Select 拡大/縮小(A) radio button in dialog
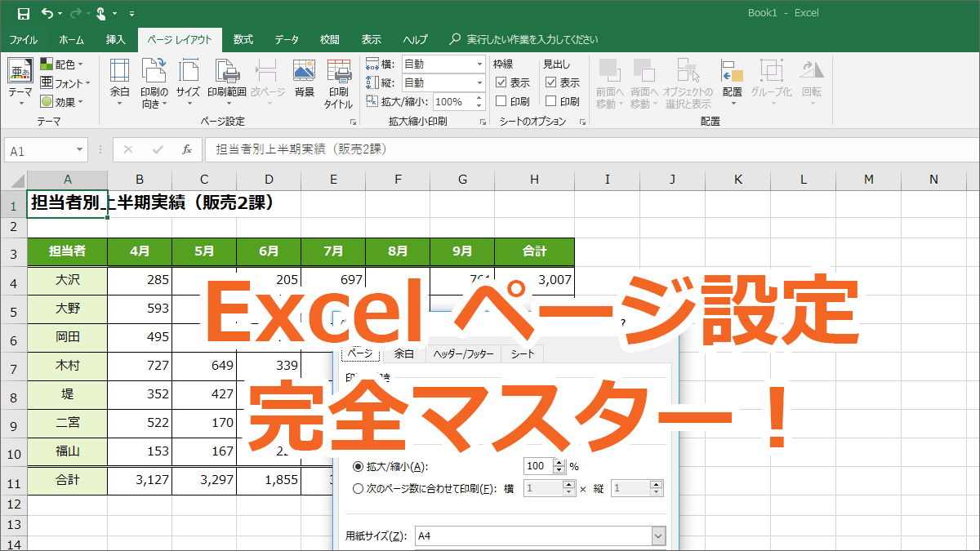Screen dimensions: 980x551 coord(358,467)
